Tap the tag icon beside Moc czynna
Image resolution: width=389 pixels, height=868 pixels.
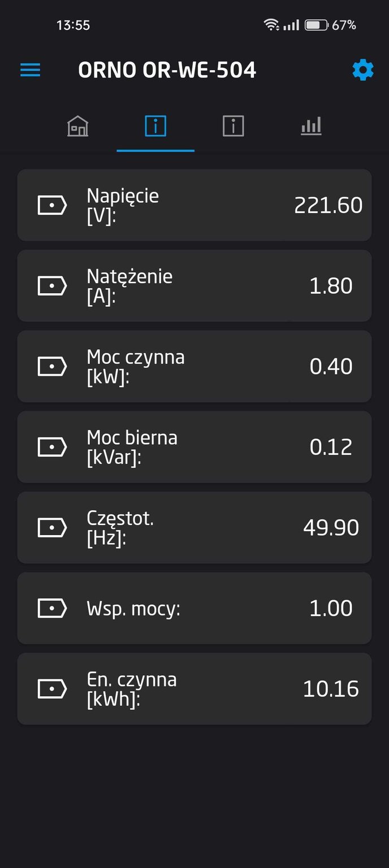52,367
